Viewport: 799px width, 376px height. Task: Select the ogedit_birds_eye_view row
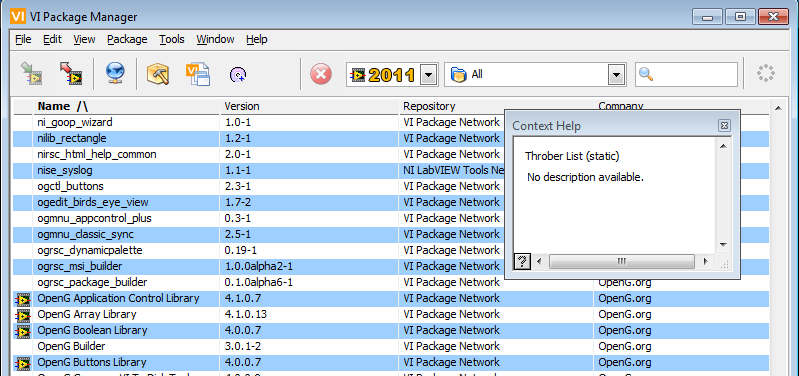click(391, 202)
